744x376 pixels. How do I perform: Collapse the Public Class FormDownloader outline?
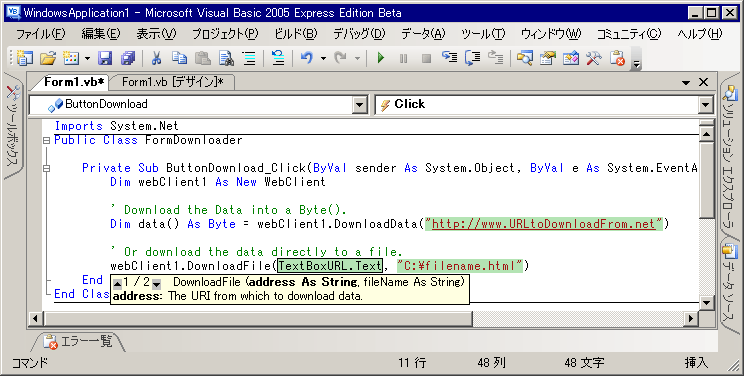click(x=46, y=141)
